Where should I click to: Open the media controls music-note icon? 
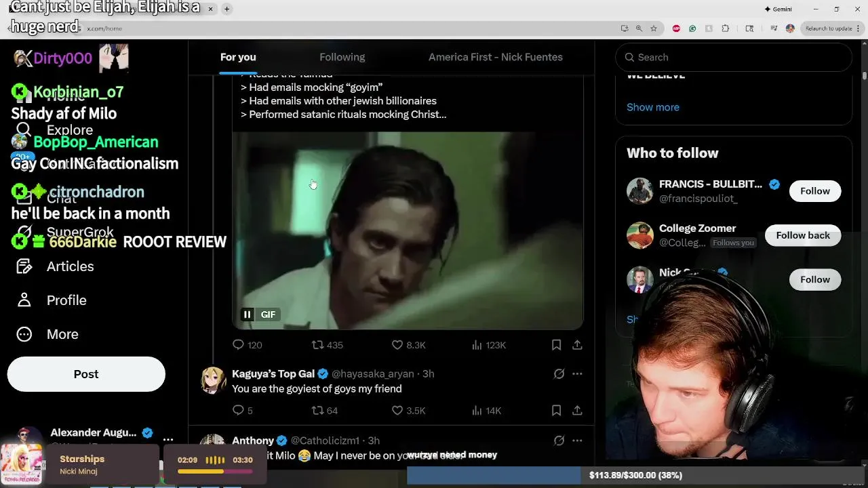pos(774,28)
